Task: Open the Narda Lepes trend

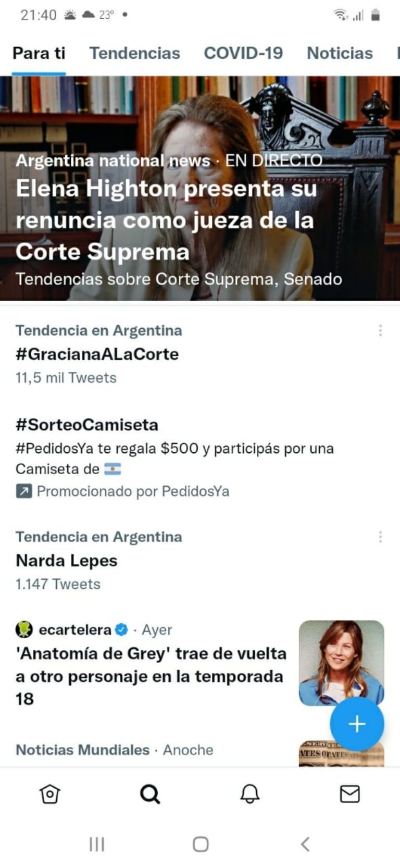Action: point(67,561)
